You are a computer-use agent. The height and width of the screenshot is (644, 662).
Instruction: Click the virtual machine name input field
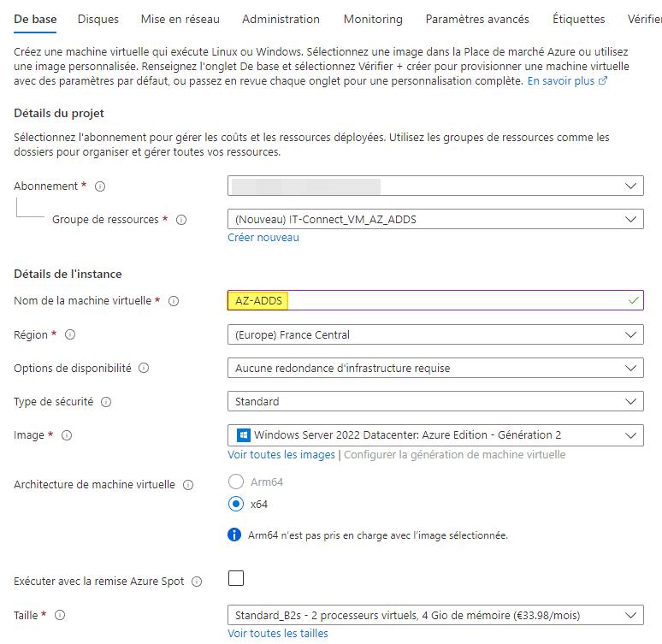[x=435, y=301]
